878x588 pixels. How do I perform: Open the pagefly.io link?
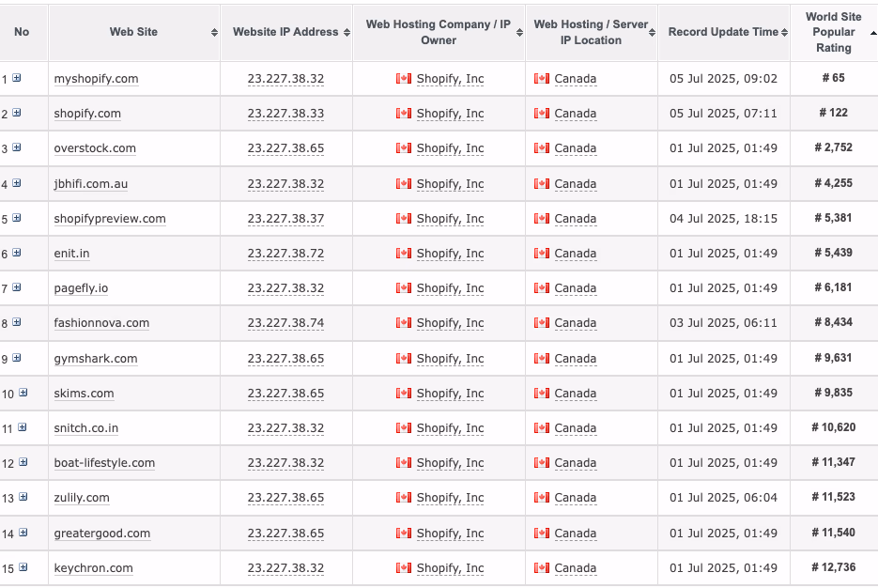(x=81, y=288)
